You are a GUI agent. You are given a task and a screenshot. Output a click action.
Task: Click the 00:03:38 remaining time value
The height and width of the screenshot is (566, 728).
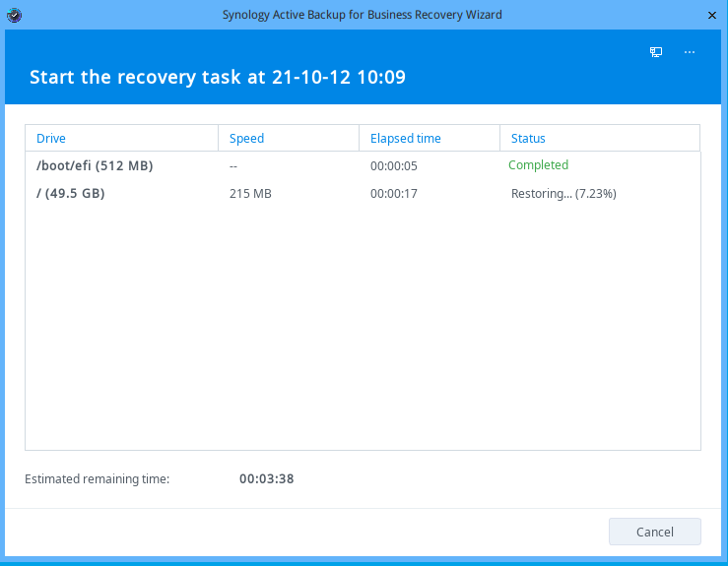coord(266,479)
